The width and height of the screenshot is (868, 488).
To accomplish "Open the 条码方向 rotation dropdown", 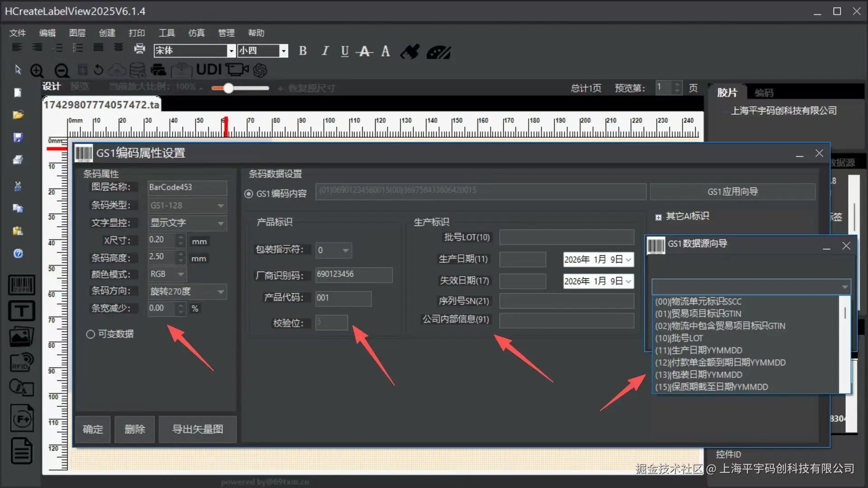I will tap(221, 291).
